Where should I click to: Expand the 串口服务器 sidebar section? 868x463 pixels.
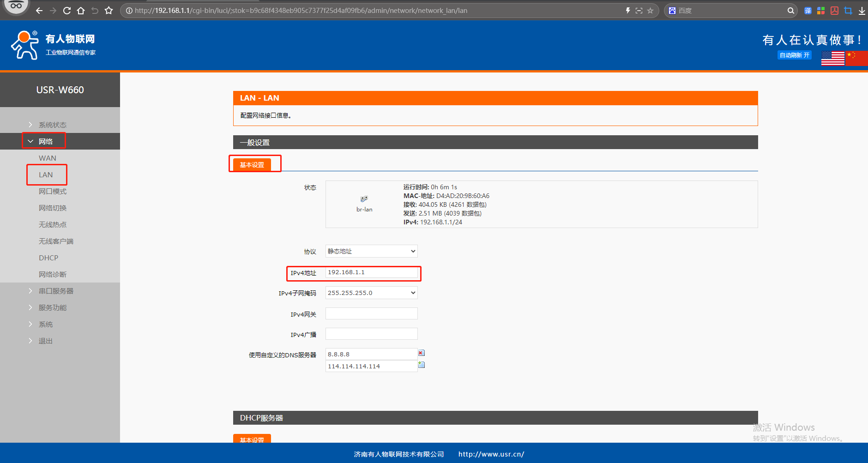[x=56, y=291]
